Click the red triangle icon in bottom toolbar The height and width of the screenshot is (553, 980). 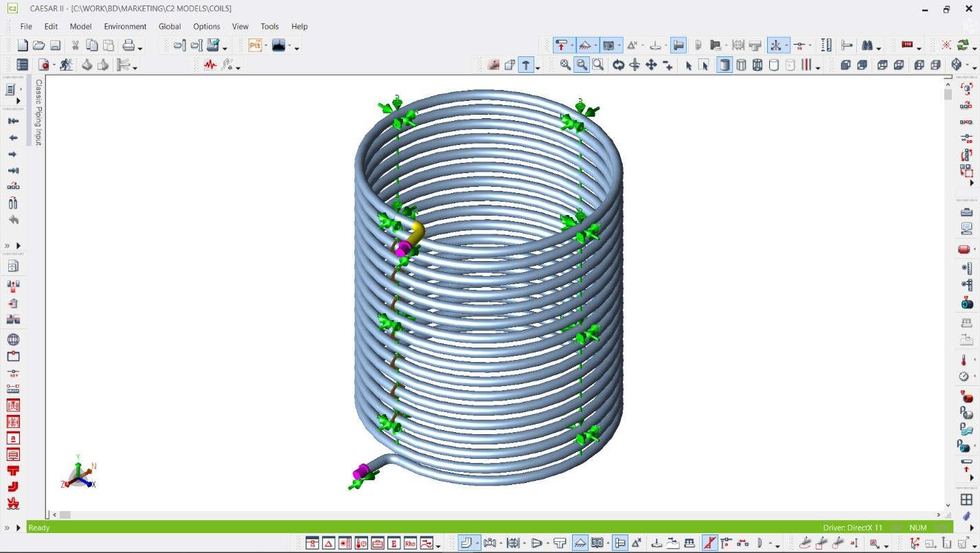(328, 543)
